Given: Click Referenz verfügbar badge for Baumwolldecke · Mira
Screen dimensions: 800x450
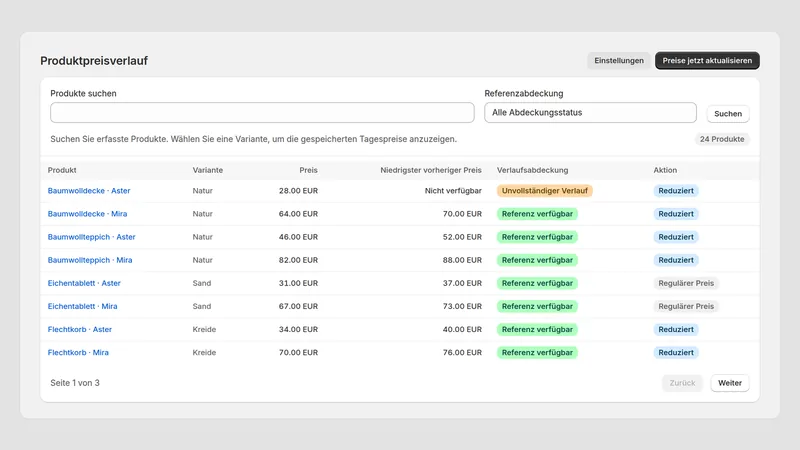Looking at the screenshot, I should pyautogui.click(x=537, y=214).
